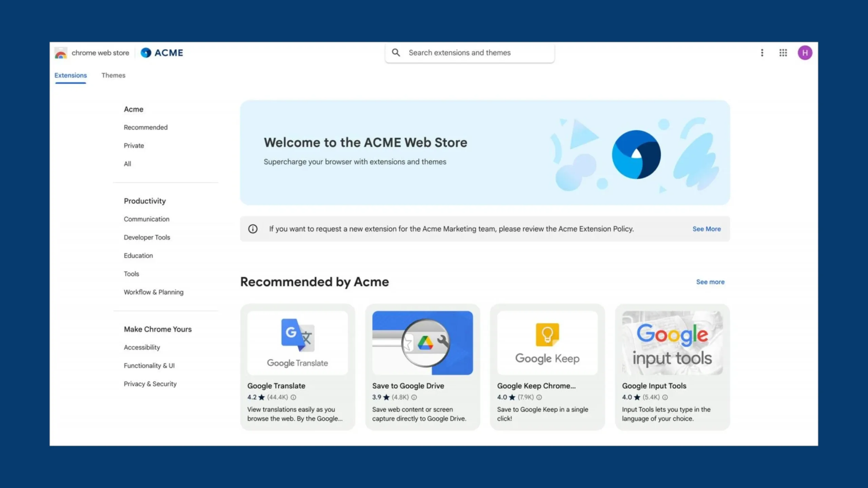Click the rating info icon for Google Translate
868x488 pixels.
[293, 397]
